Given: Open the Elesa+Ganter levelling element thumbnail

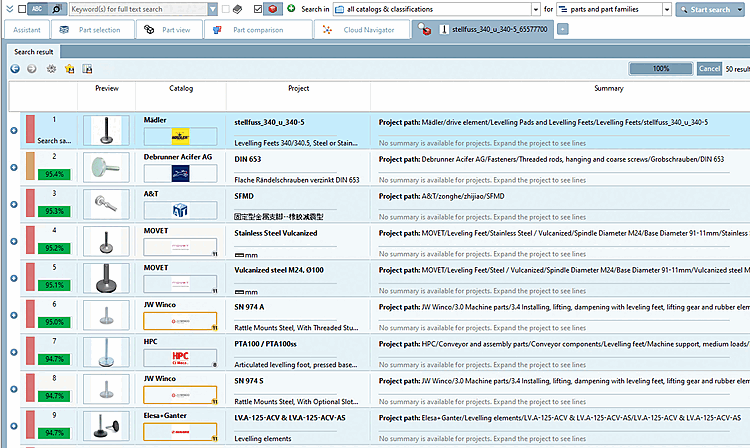Looking at the screenshot, I should point(106,426).
